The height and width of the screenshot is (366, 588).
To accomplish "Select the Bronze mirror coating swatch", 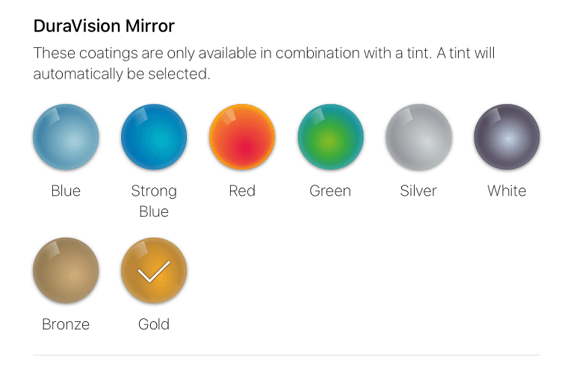I will tap(66, 270).
